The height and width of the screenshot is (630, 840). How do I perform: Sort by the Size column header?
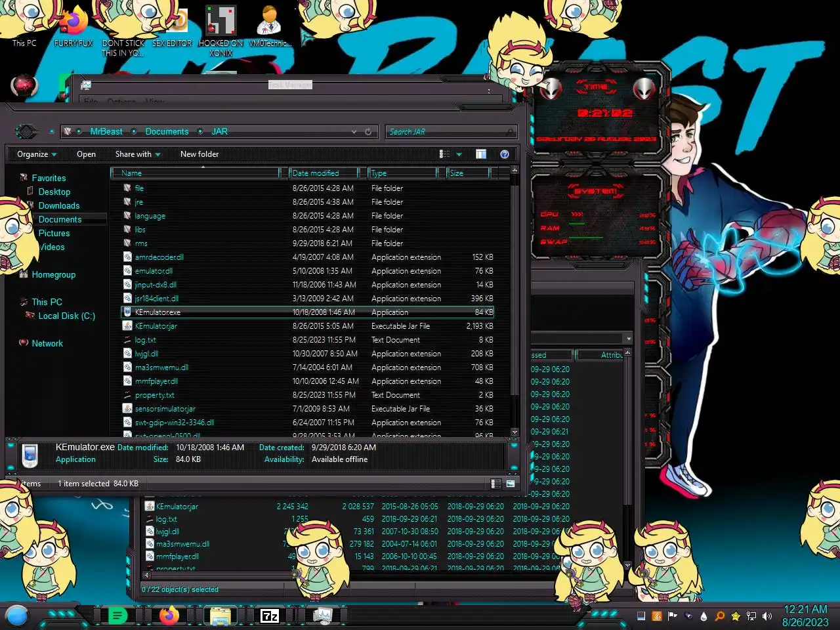tap(468, 173)
